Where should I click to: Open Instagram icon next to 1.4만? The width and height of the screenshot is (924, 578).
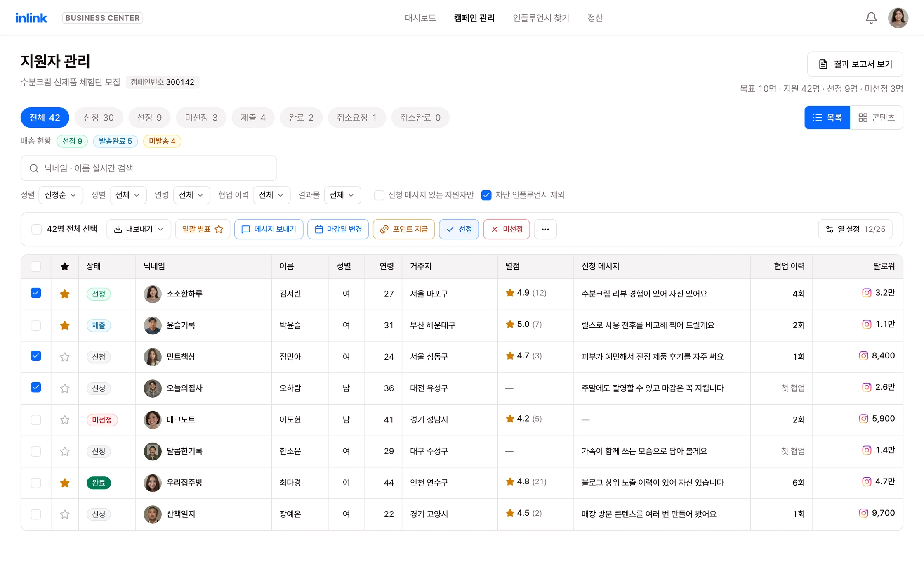click(x=867, y=450)
